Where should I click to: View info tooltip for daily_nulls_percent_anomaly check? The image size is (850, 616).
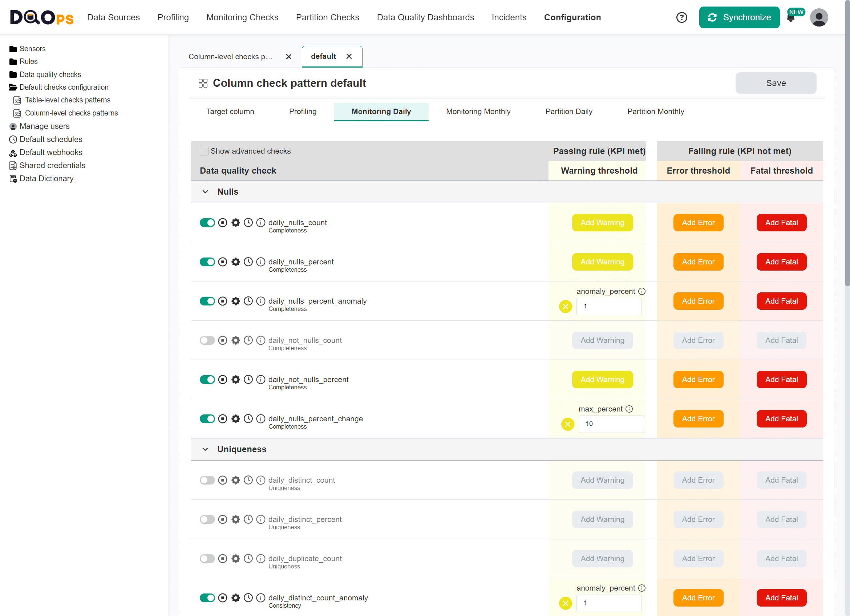[261, 301]
